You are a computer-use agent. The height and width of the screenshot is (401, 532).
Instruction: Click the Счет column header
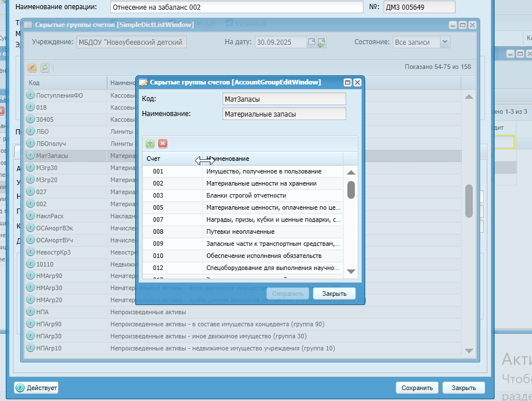tap(173, 159)
